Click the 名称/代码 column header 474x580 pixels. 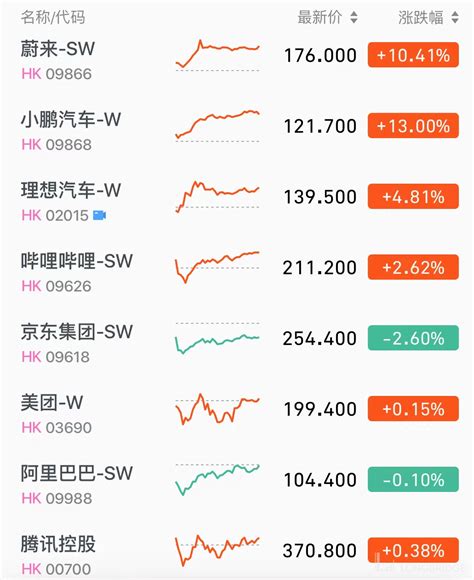(x=53, y=17)
